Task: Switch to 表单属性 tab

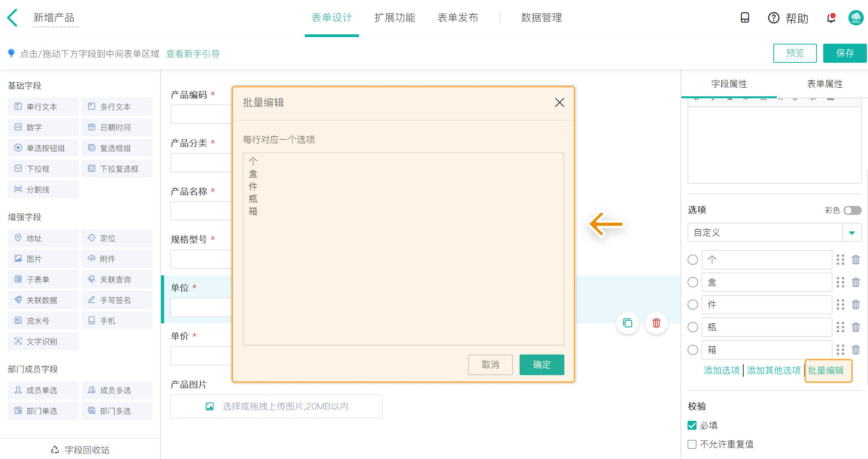Action: (825, 84)
